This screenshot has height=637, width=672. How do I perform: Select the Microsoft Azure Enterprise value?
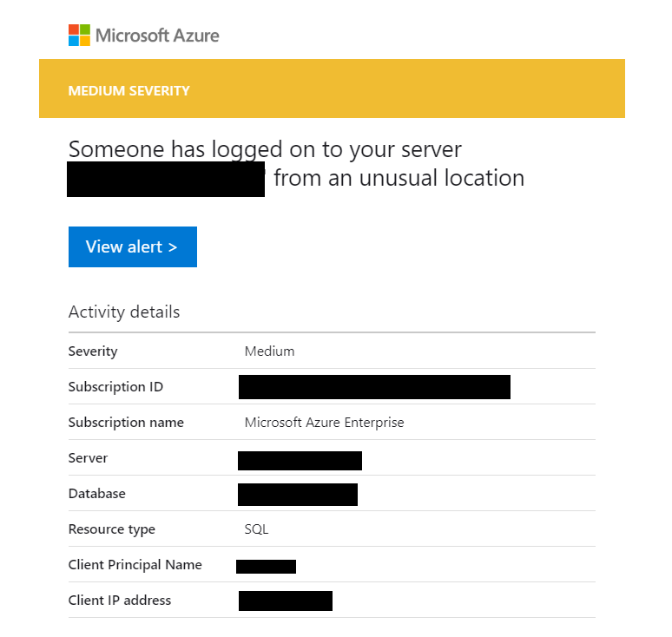(324, 423)
